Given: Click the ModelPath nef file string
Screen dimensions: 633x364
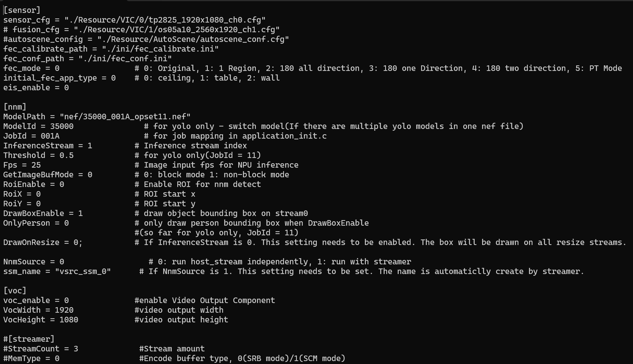Looking at the screenshot, I should pyautogui.click(x=125, y=117).
